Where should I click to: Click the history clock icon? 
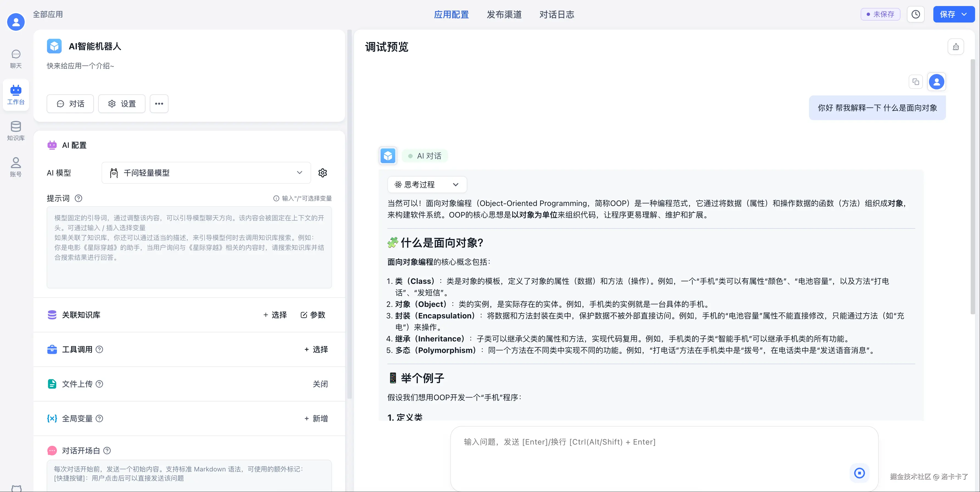[915, 15]
